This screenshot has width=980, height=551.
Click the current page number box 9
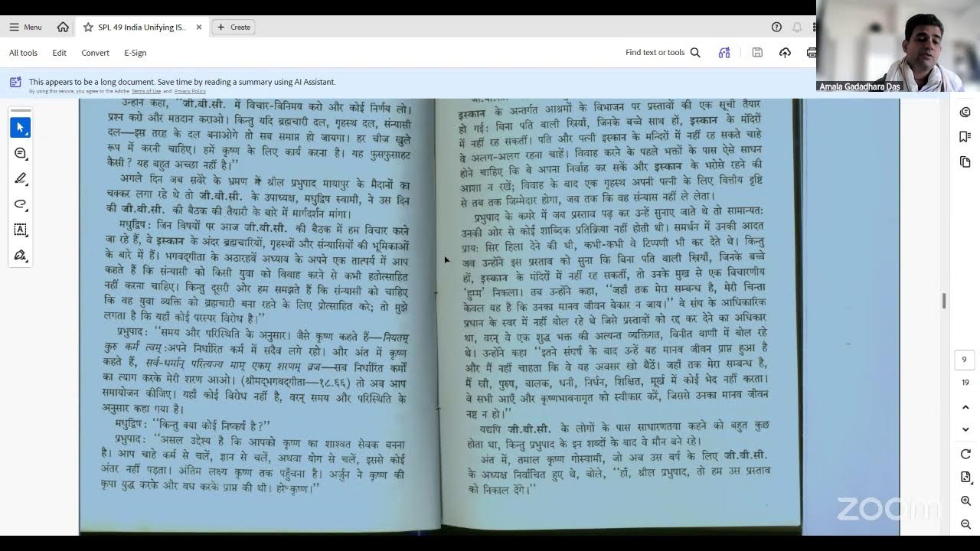[965, 360]
